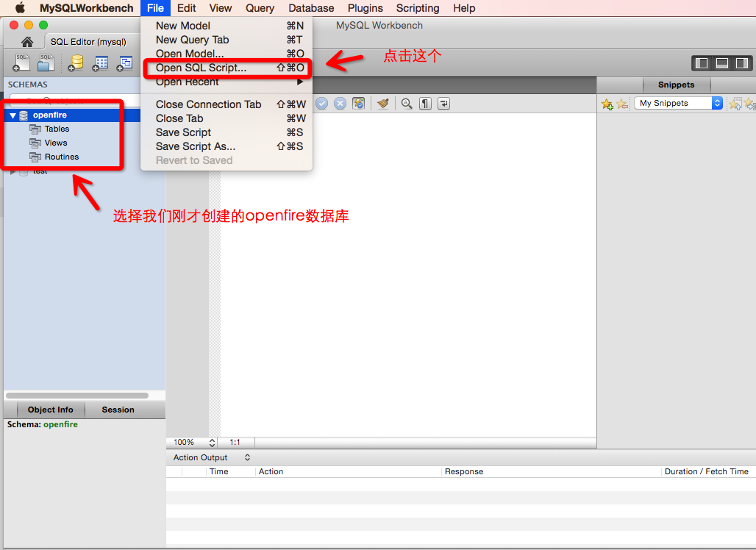Image resolution: width=756 pixels, height=550 pixels.
Task: Switch to the Session tab
Action: click(118, 410)
